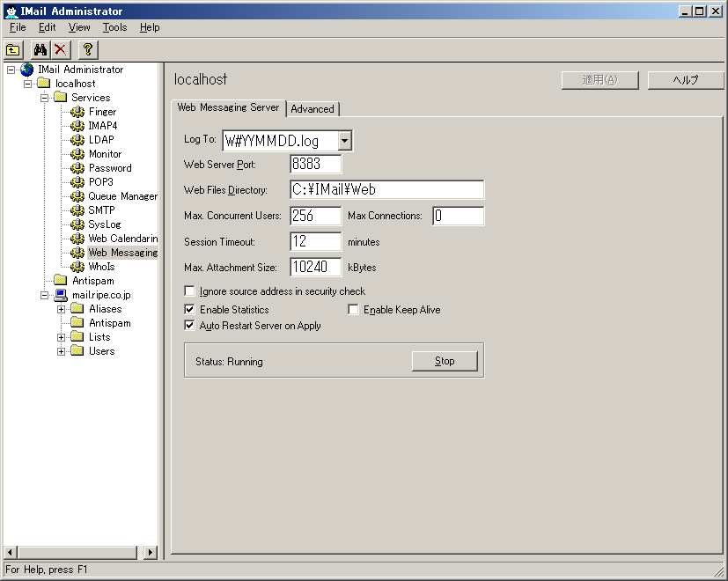Select the Queue Manager gear icon

pos(77,196)
